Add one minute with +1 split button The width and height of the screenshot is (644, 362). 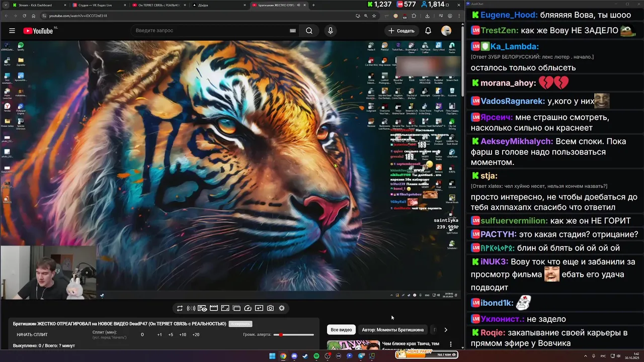(x=159, y=335)
